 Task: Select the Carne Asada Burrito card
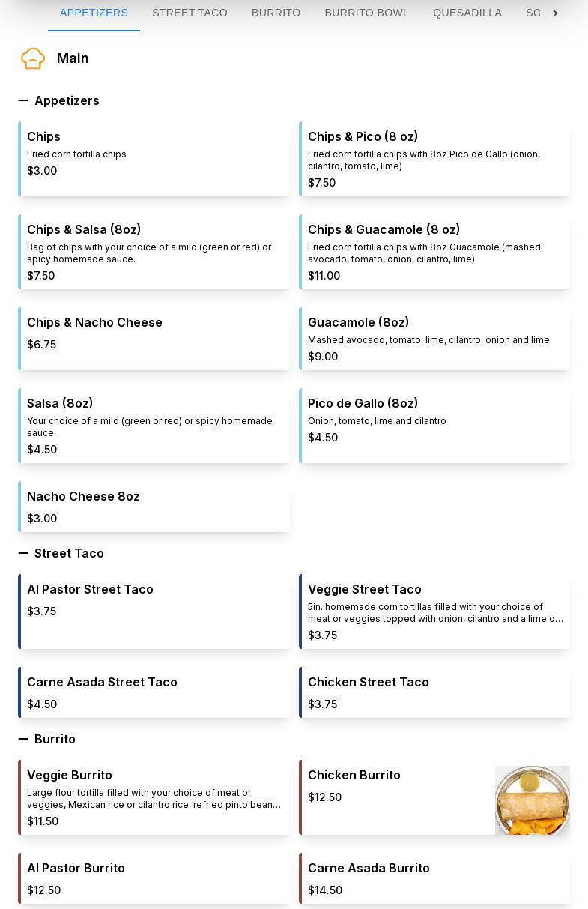[434, 878]
